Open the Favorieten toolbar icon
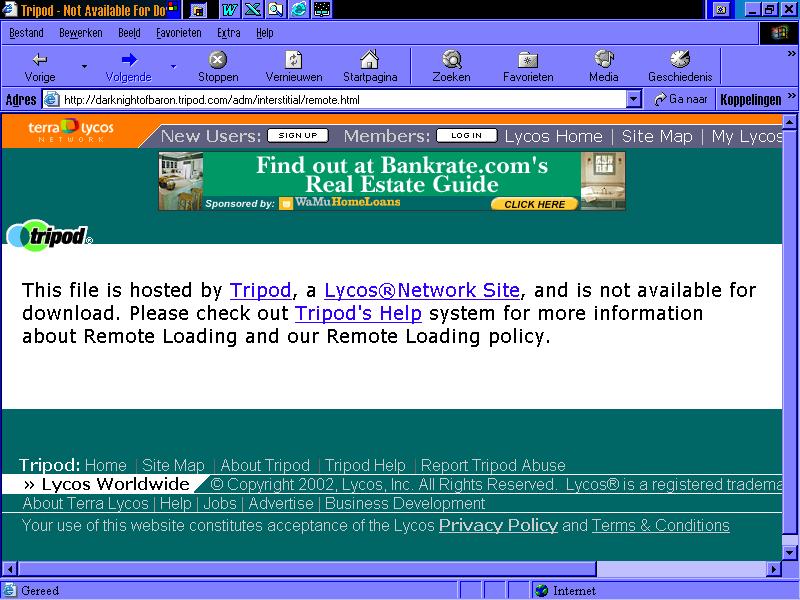The image size is (800, 600). 528,60
